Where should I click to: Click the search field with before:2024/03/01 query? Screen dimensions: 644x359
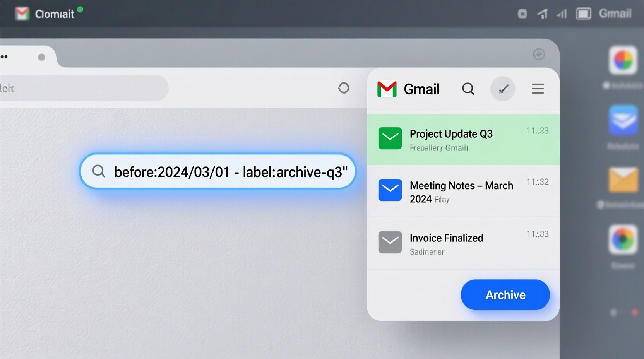click(218, 171)
